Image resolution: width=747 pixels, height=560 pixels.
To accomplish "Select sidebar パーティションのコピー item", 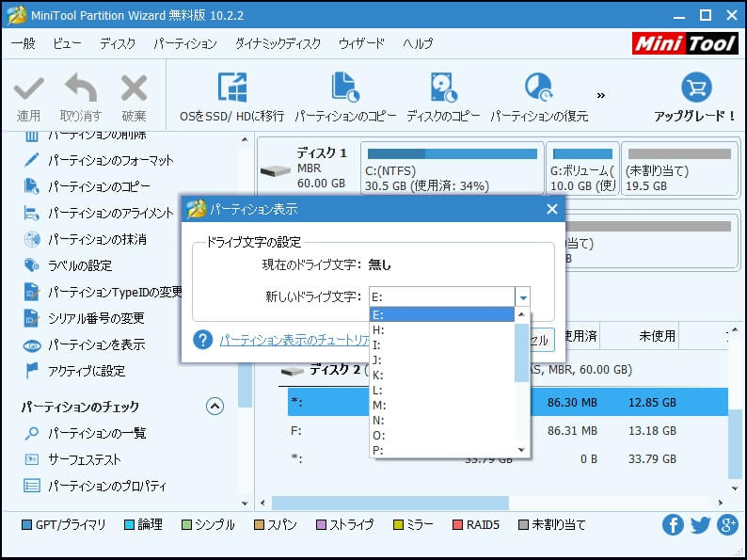I will [x=87, y=186].
